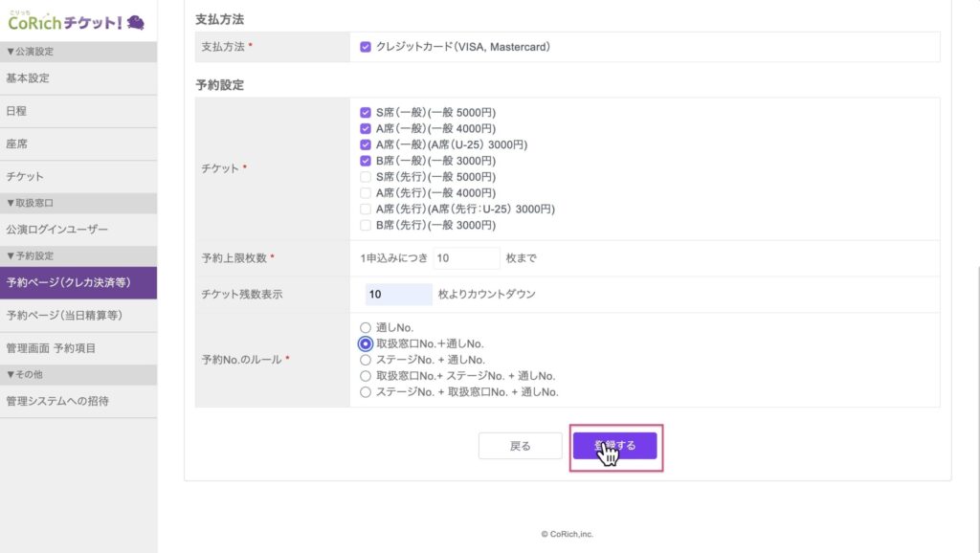
Task: Uncheck the クレジットカード payment checkbox
Action: click(366, 46)
